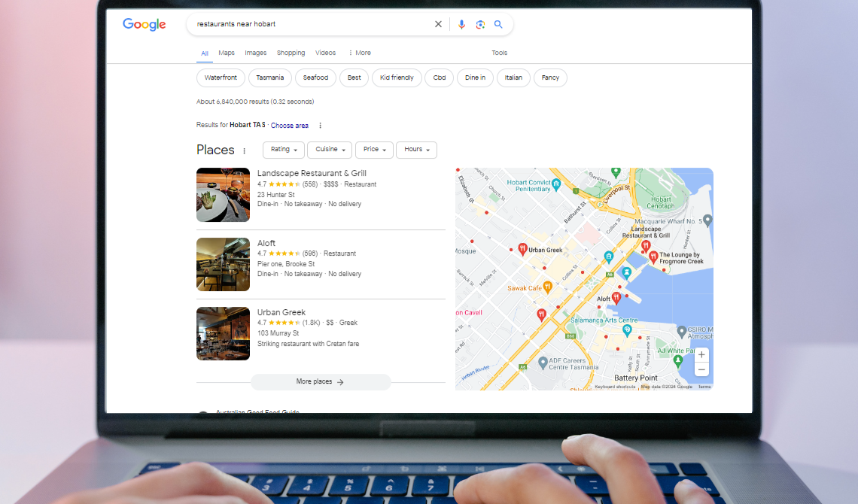The height and width of the screenshot is (504, 858).
Task: Select the Sawak Cafe map pin
Action: coord(547,287)
